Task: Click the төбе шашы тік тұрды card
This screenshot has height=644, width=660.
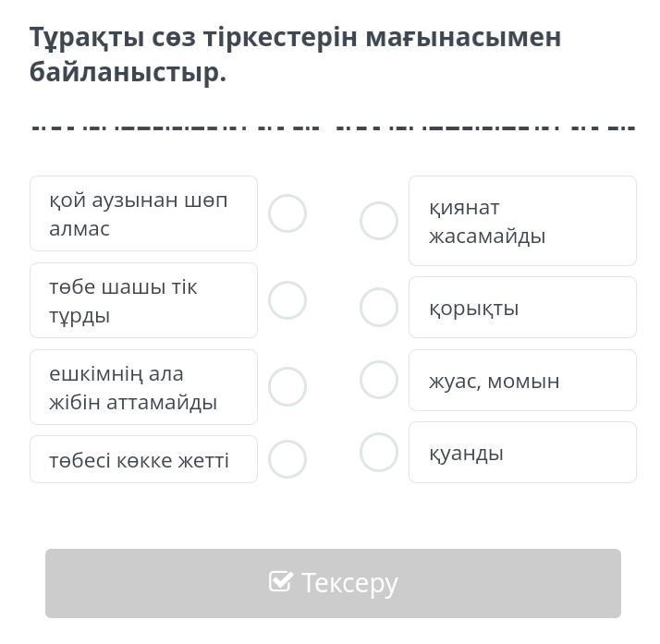Action: pyautogui.click(x=143, y=300)
